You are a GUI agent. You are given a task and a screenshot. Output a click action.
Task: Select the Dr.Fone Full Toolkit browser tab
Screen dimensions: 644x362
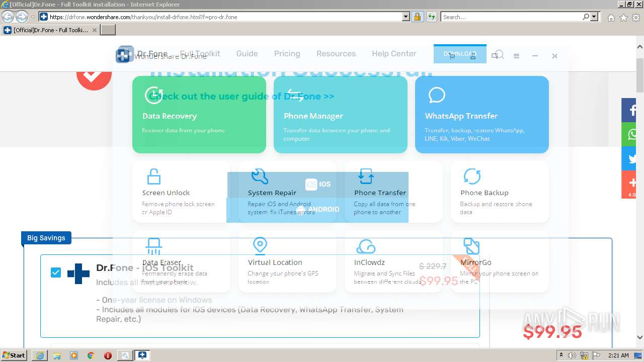pos(50,30)
